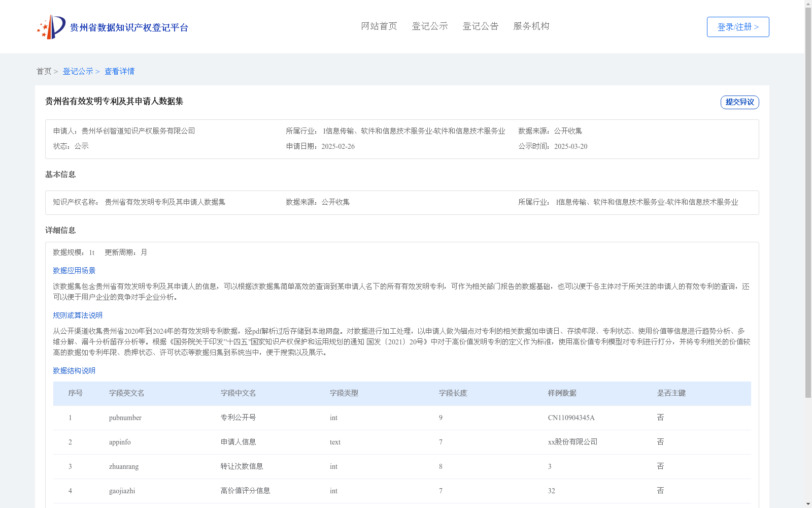The width and height of the screenshot is (812, 508).
Task: Click the 数据结构说明 heading
Action: 74,371
